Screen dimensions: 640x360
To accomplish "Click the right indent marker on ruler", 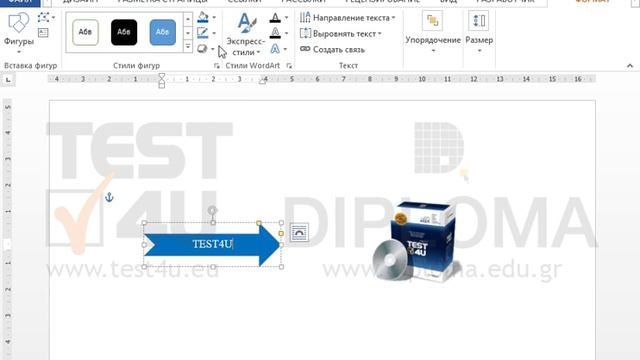I will (x=263, y=81).
